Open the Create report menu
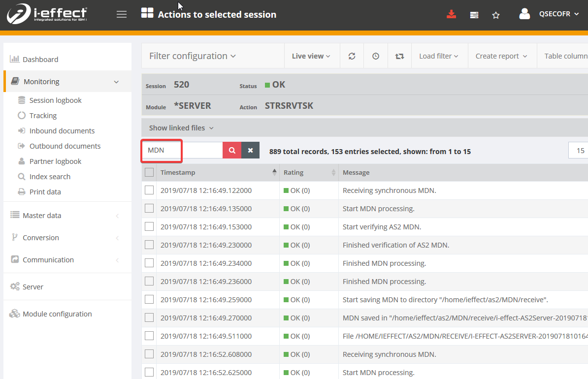588x379 pixels. (501, 56)
